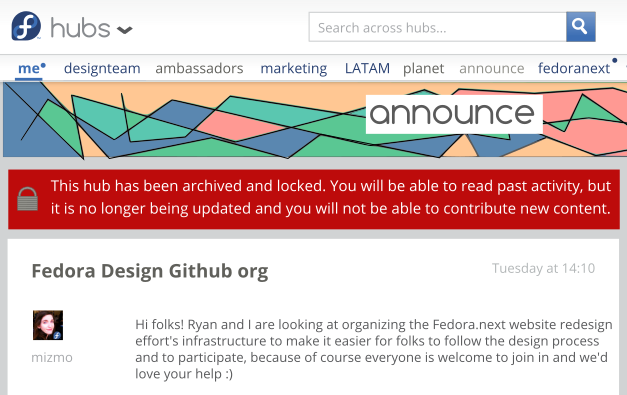Click the hubs wordmark text
Screen dimensions: 627x395
[80, 28]
